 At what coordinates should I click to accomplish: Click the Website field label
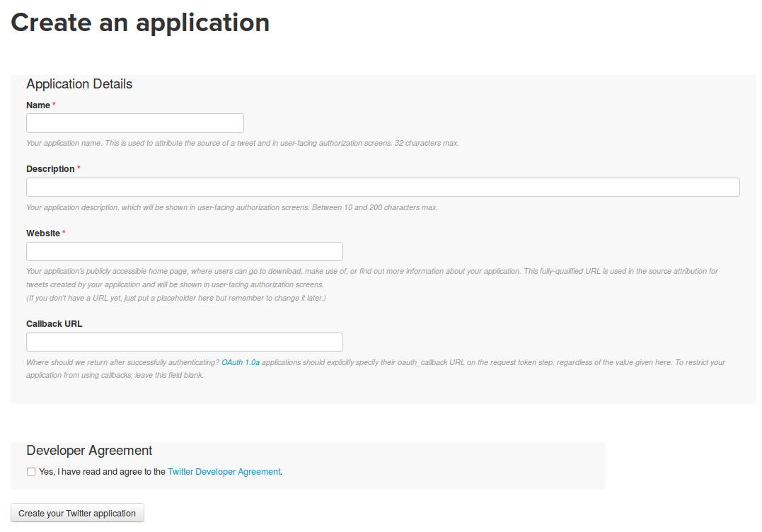[43, 233]
